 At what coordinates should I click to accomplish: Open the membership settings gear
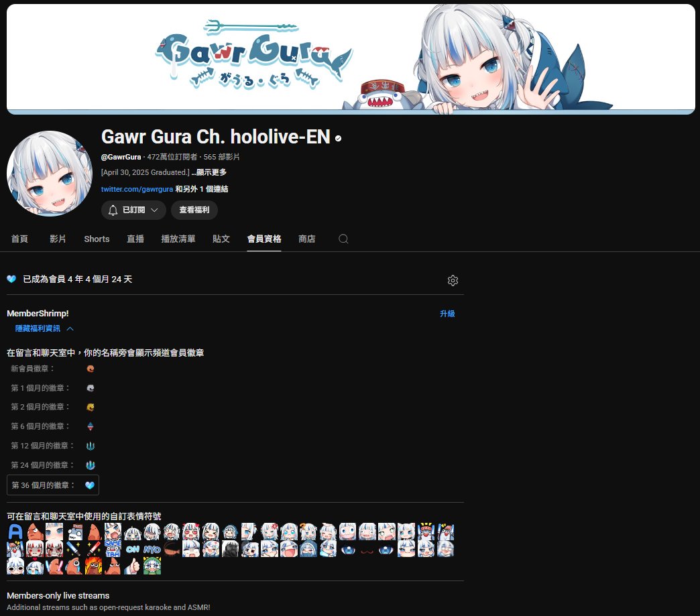click(453, 280)
